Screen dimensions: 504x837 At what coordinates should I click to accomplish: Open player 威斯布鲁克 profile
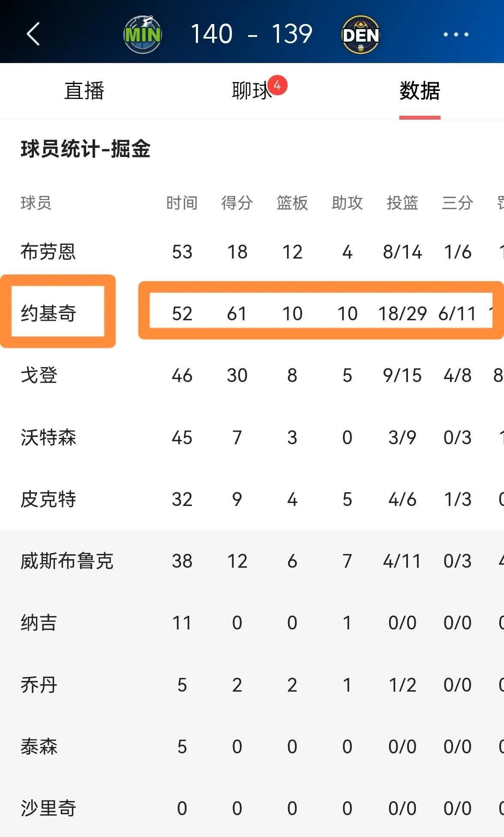tap(67, 561)
